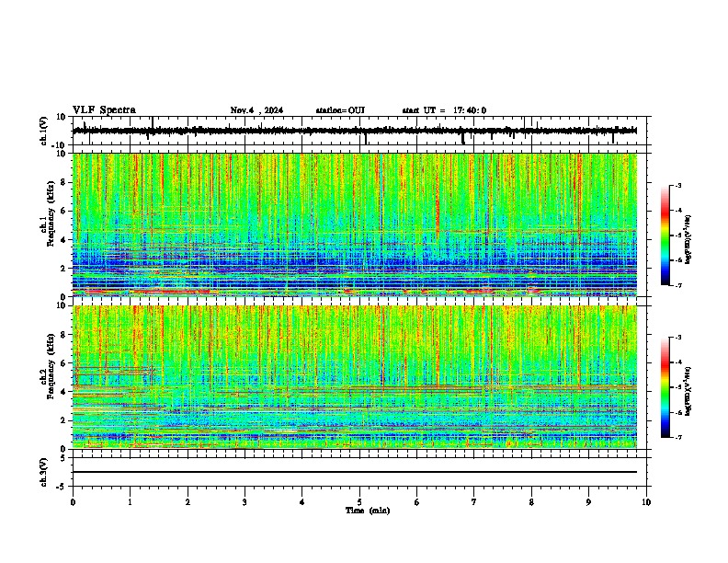Viewport: 728px width, 563px height.
Task: Click the -7 tick on ch.2 color bar
Action: [x=678, y=437]
